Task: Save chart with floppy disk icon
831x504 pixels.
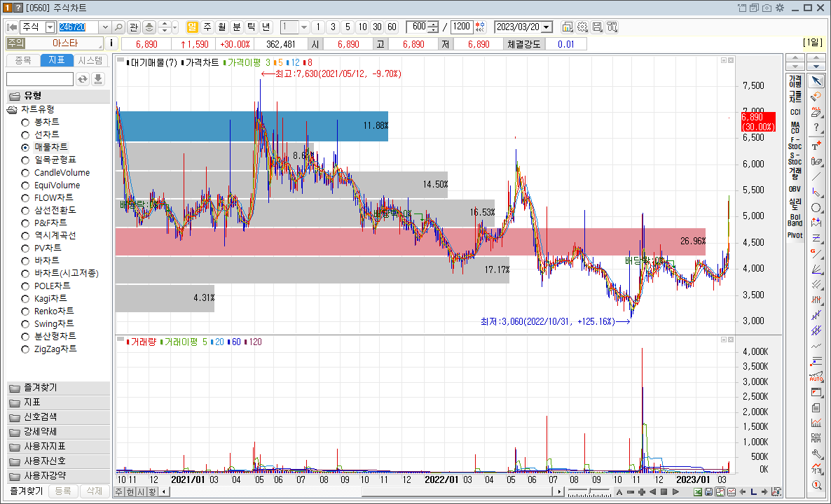Action: click(x=708, y=492)
